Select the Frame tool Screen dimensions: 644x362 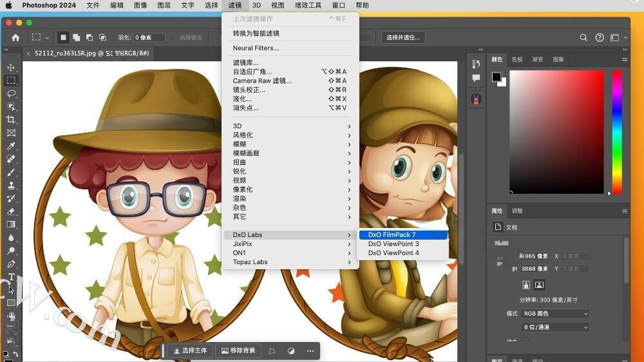(x=11, y=133)
